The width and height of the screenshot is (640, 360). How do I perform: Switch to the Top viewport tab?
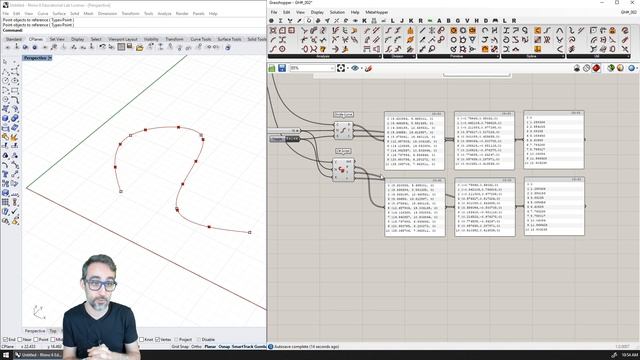53,331
